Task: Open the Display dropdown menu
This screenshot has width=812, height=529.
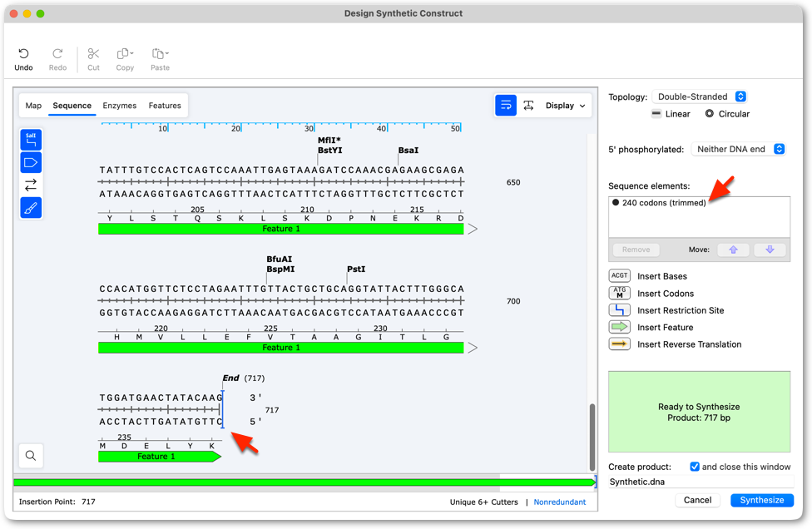Action: pos(566,106)
